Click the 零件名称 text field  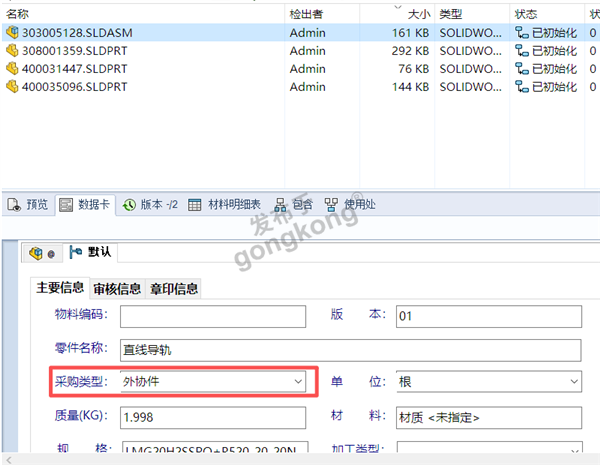point(350,350)
